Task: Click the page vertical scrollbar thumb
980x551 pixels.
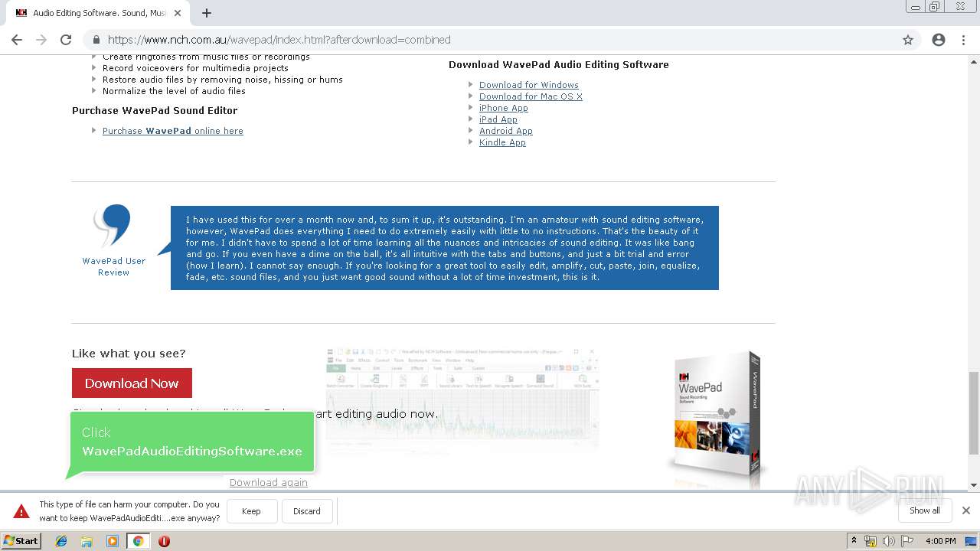Action: click(973, 413)
